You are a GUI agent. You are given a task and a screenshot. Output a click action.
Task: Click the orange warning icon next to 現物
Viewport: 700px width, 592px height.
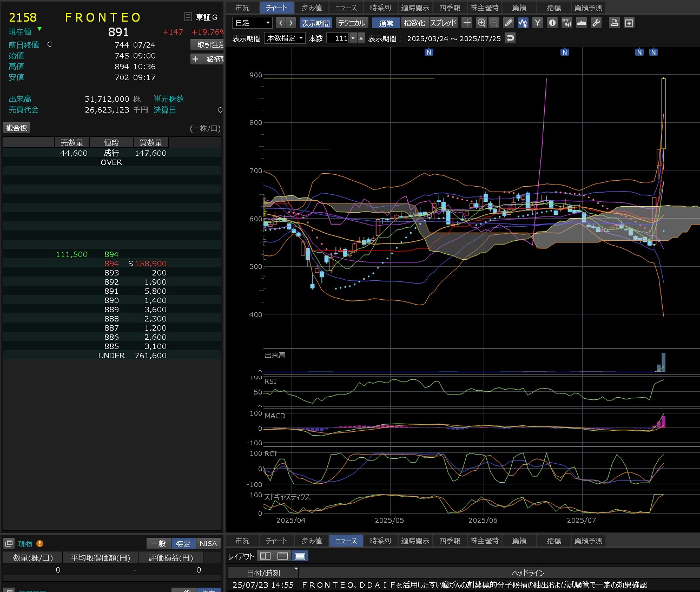[x=39, y=543]
